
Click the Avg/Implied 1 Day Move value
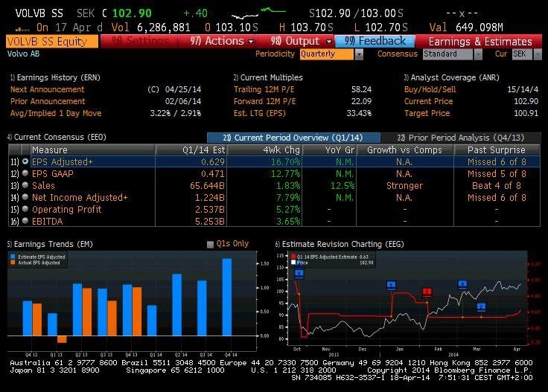point(176,113)
